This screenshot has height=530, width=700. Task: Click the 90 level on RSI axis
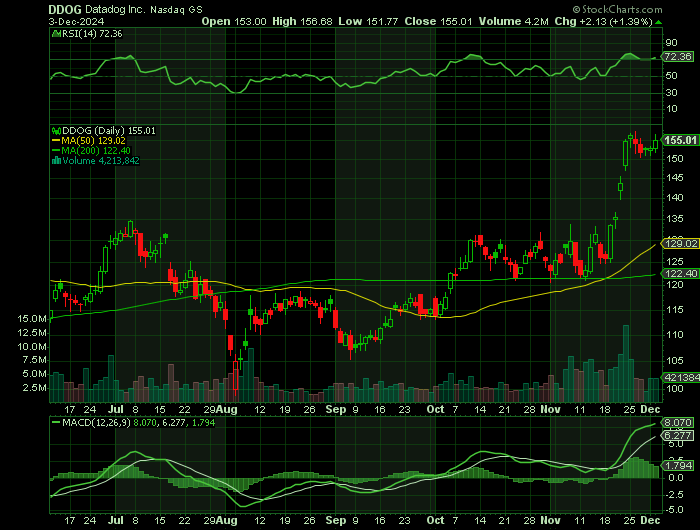(x=671, y=43)
